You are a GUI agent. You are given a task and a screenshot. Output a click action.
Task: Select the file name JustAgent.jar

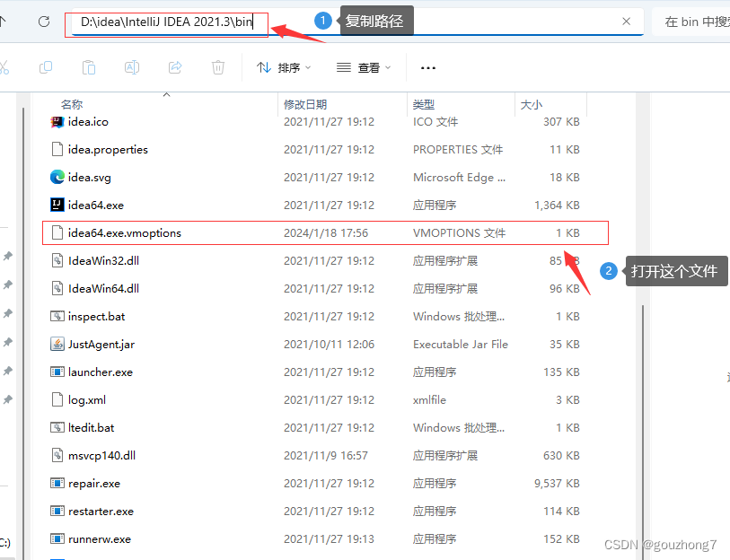(x=101, y=345)
